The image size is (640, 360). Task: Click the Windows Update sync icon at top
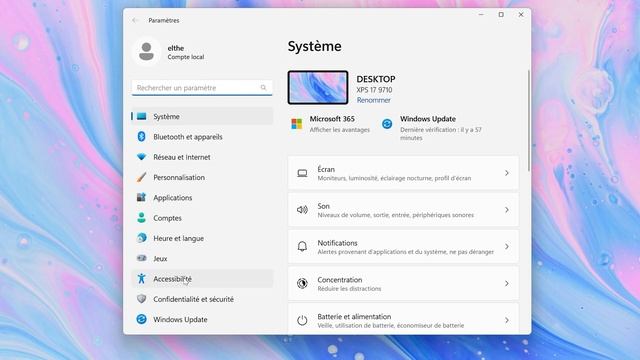[387, 124]
